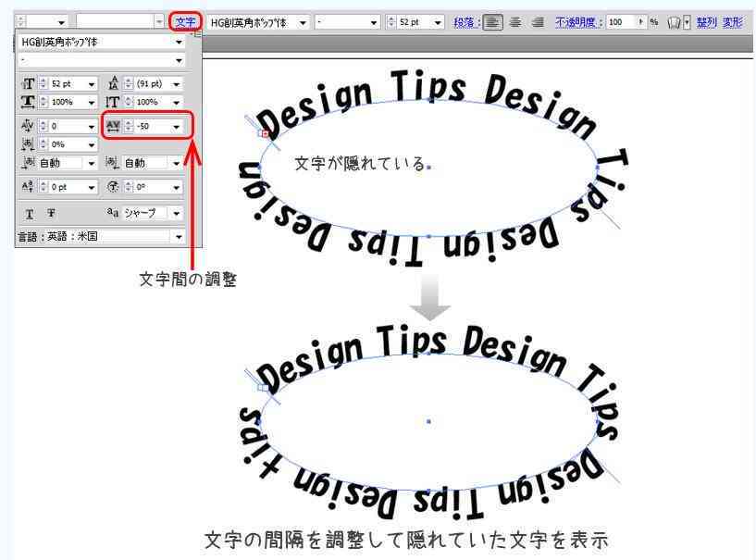Open the leading (91 pt) dropdown
The width and height of the screenshot is (756, 560).
[x=176, y=84]
